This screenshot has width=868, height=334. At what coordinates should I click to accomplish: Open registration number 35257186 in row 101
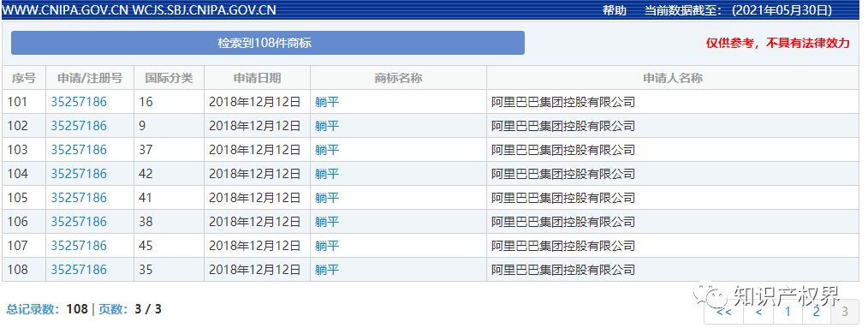79,102
